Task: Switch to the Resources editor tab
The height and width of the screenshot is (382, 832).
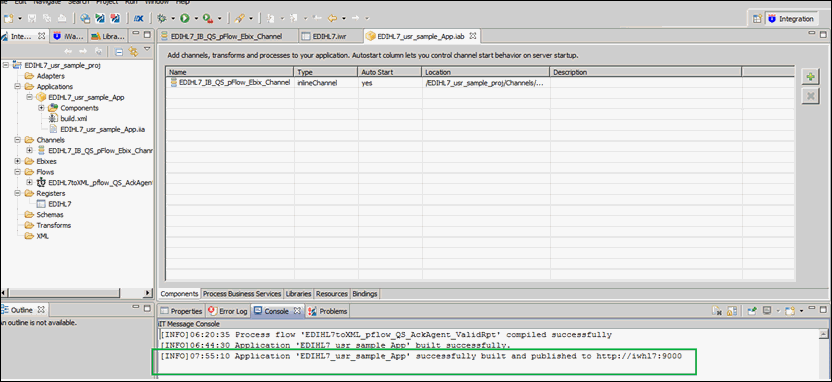Action: tap(332, 293)
